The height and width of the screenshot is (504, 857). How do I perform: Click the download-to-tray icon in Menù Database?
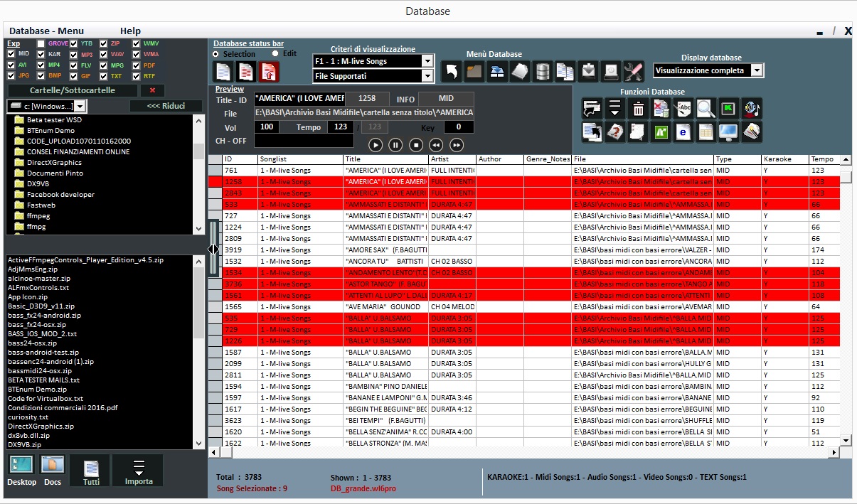coord(588,71)
